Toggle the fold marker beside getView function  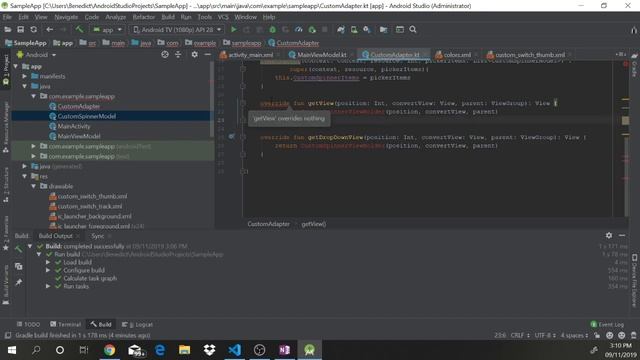pyautogui.click(x=243, y=103)
